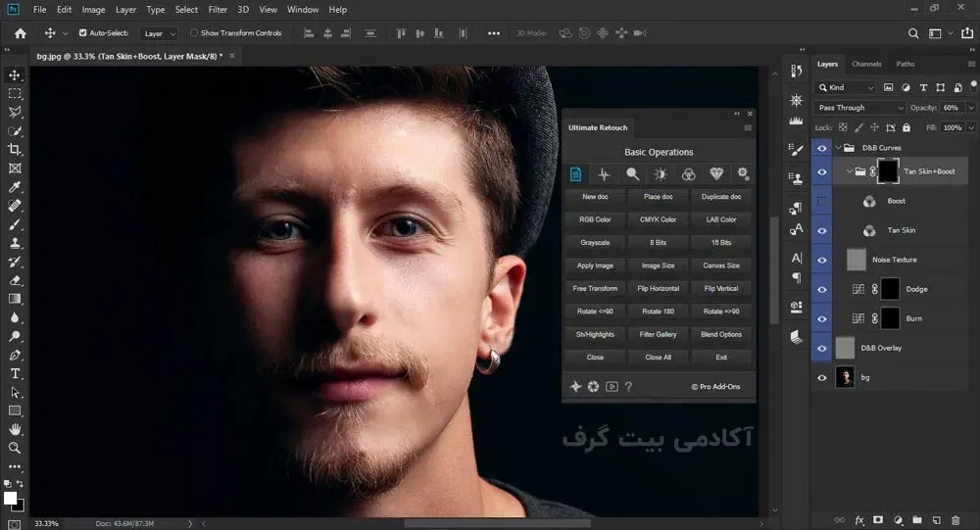This screenshot has height=530, width=980.
Task: Click the foreground color swatch
Action: click(x=10, y=498)
